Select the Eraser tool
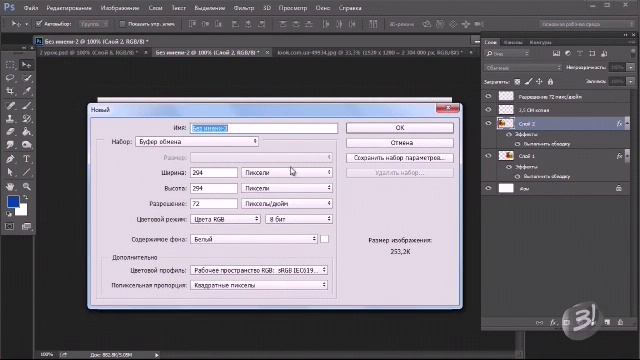 coord(10,132)
